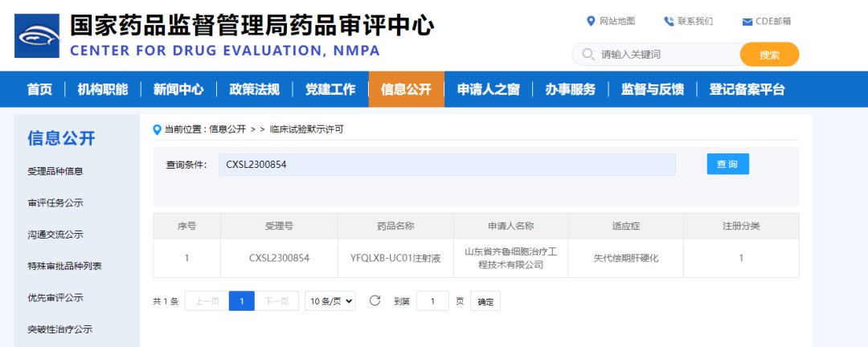Click the magnifier icon in search box

[x=587, y=55]
